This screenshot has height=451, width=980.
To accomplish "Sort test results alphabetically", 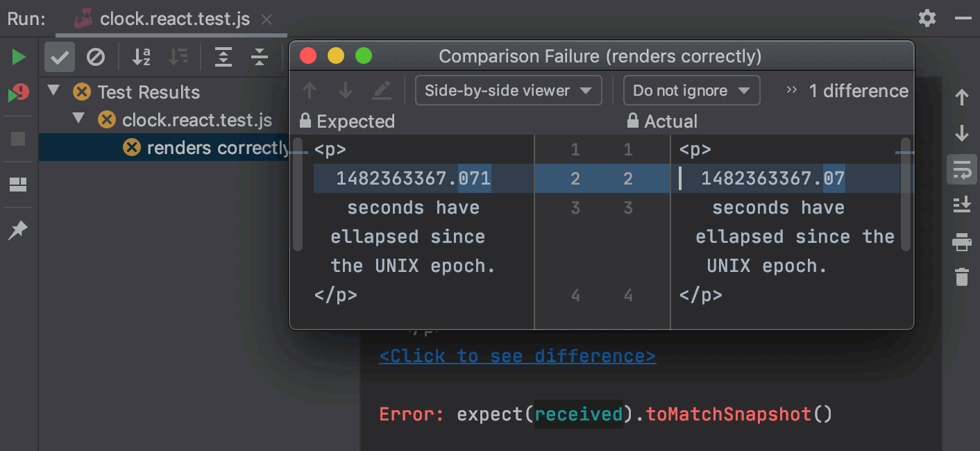I will coord(142,57).
